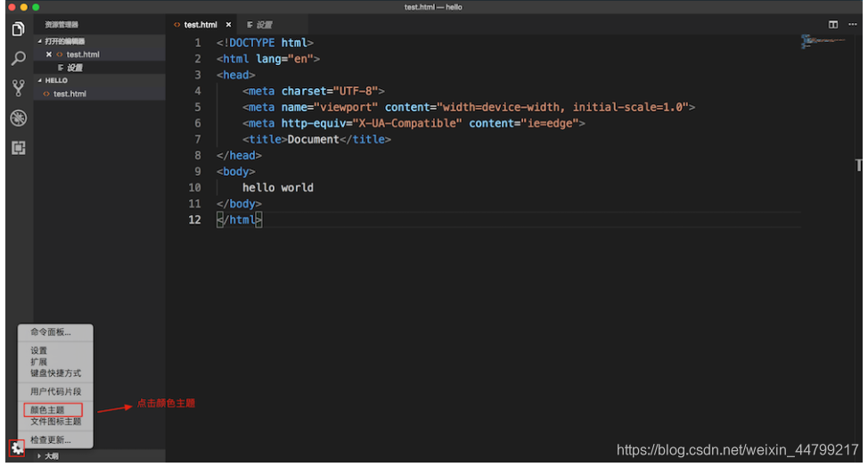Click the closing </head> tag on line 8

(239, 155)
